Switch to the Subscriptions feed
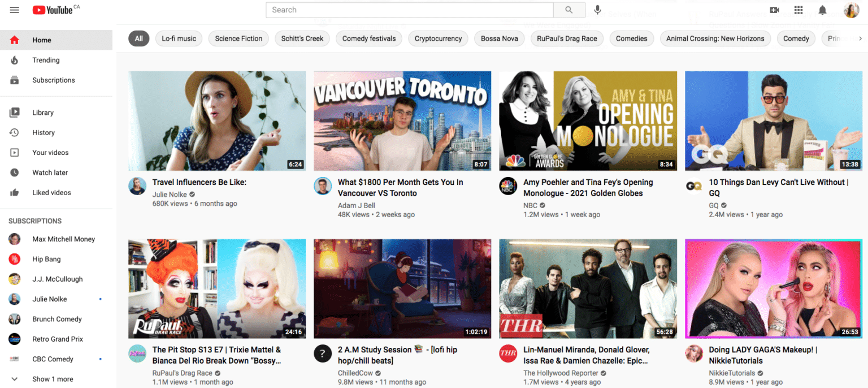 [55, 80]
